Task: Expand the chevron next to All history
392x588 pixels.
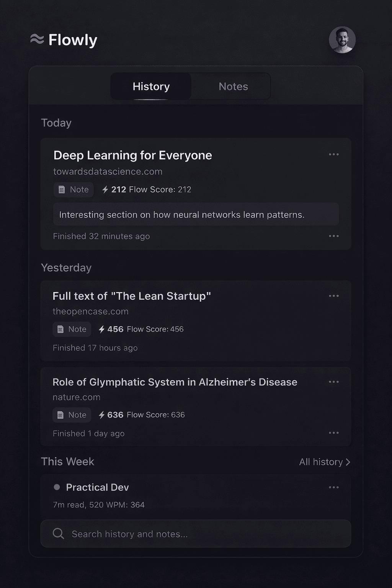Action: [348, 462]
